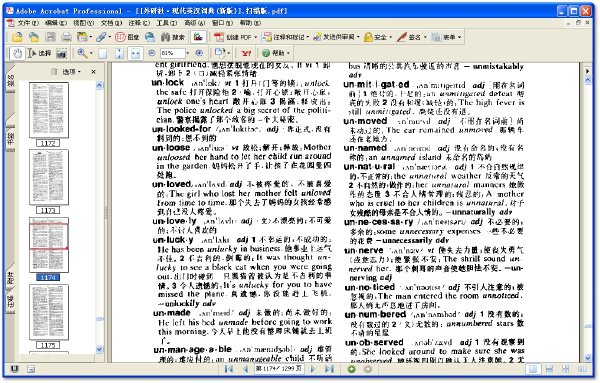Click the greyed Next View button

(x=367, y=369)
